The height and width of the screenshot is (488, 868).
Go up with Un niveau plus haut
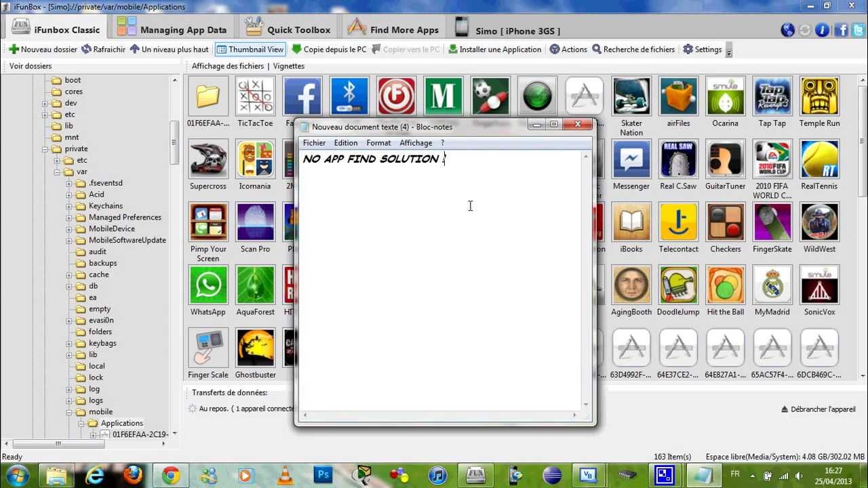(170, 49)
